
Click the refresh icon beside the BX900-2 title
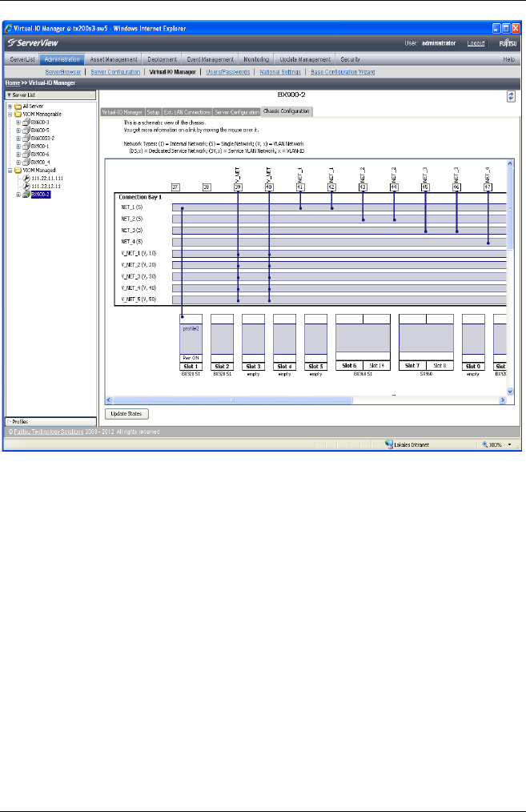(511, 96)
